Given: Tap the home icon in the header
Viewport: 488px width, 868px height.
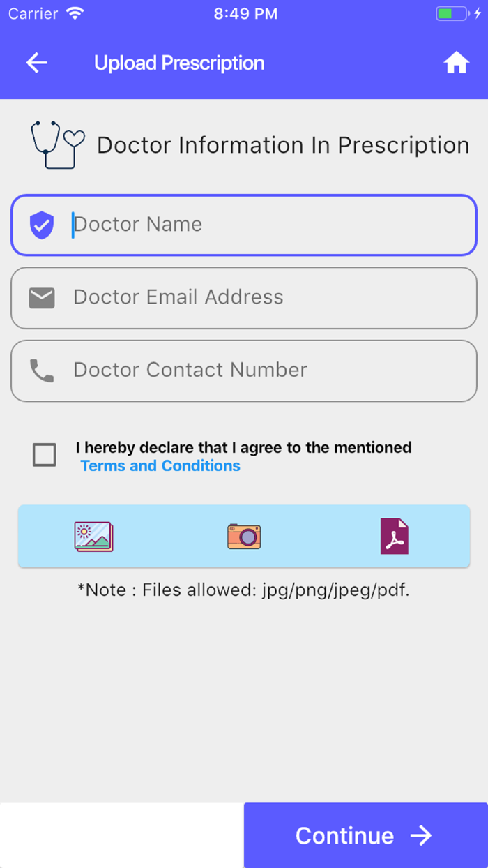Looking at the screenshot, I should 456,63.
